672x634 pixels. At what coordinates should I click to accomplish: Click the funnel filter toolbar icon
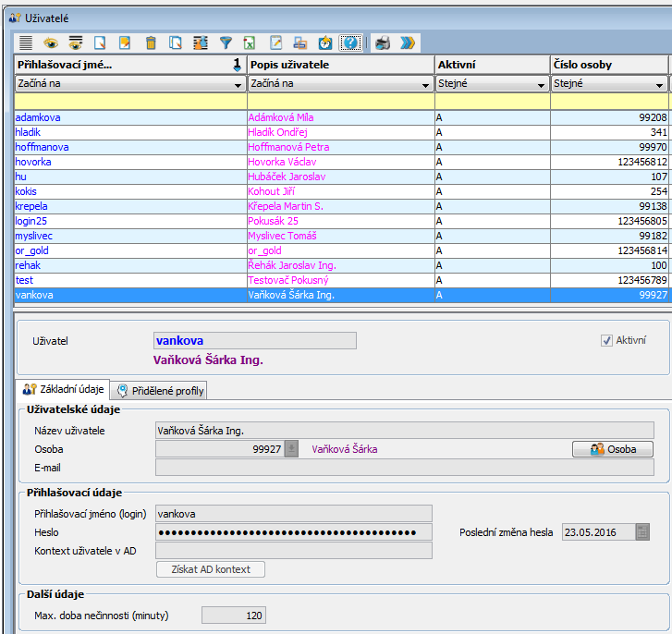coord(226,43)
